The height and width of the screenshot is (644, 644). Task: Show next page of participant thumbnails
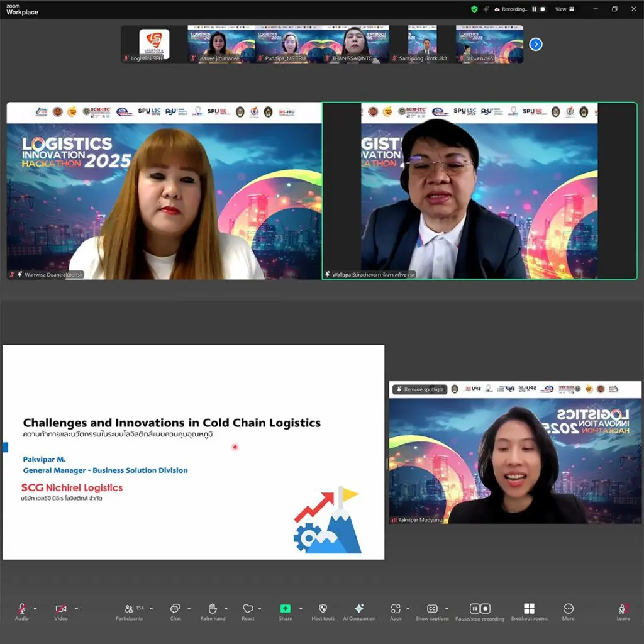click(x=536, y=44)
